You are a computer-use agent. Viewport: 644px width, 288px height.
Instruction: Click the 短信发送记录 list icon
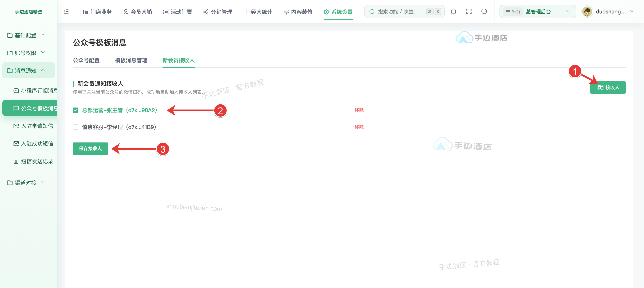16,161
